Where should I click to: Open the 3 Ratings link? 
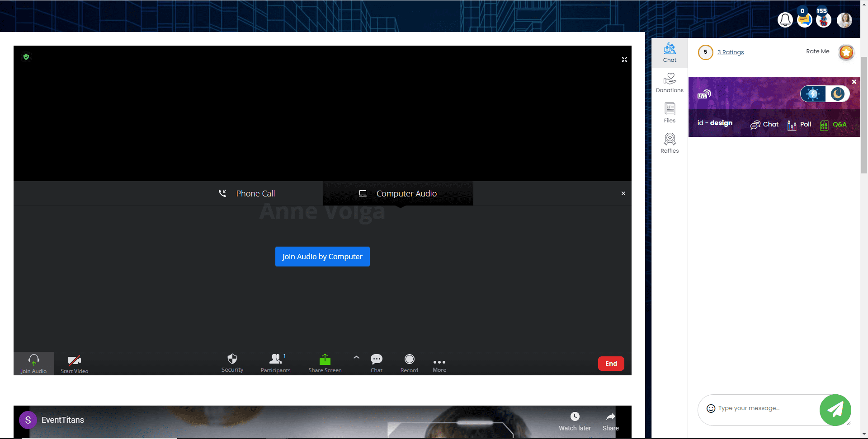(x=731, y=52)
